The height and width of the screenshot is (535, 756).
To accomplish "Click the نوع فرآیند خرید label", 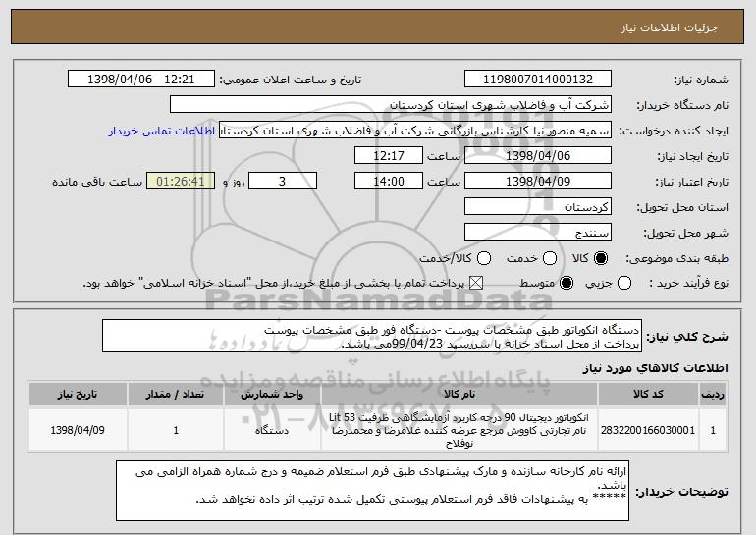I will (x=688, y=283).
